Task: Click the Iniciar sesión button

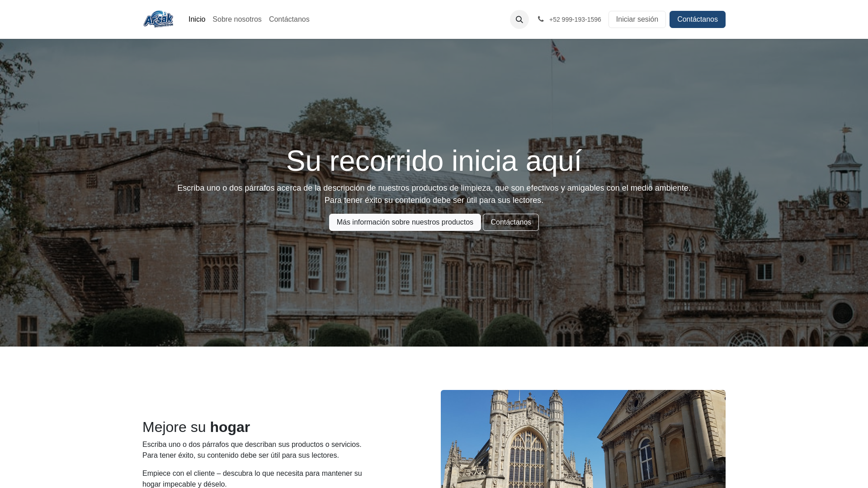Action: (637, 19)
